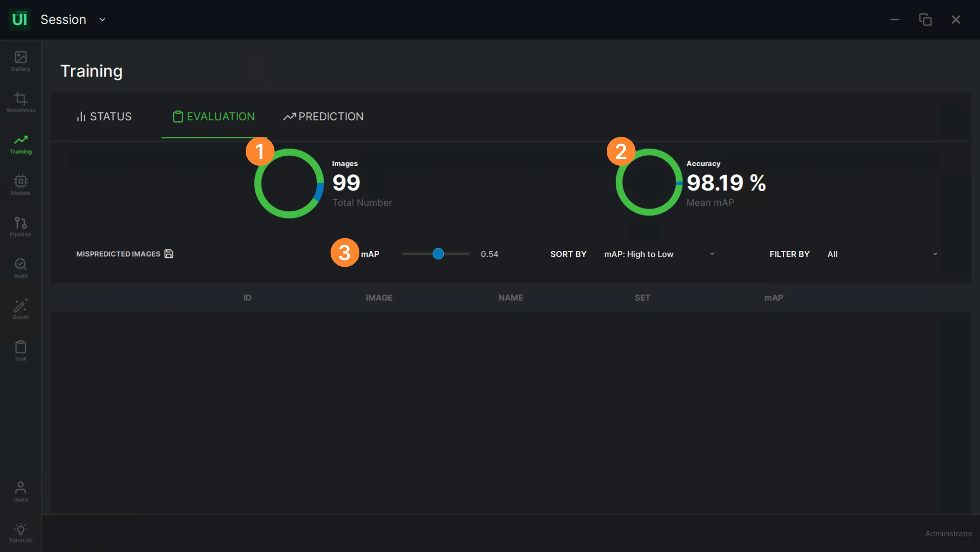This screenshot has height=552, width=980.
Task: Minimize the application window
Action: 895,19
